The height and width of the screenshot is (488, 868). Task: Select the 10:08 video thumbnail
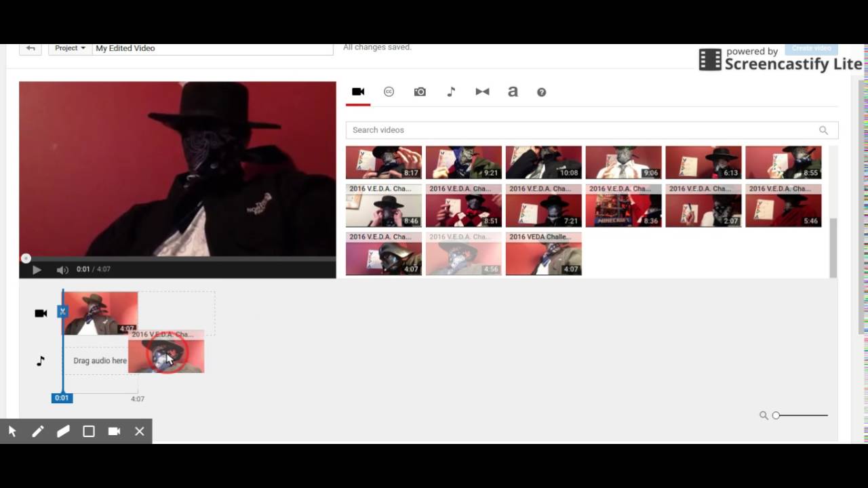pyautogui.click(x=544, y=163)
